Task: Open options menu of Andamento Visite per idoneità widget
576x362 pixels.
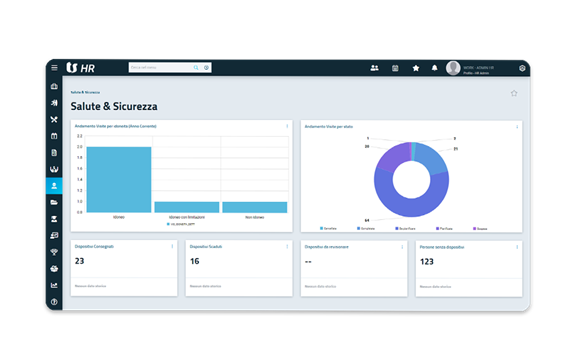Action: tap(287, 126)
